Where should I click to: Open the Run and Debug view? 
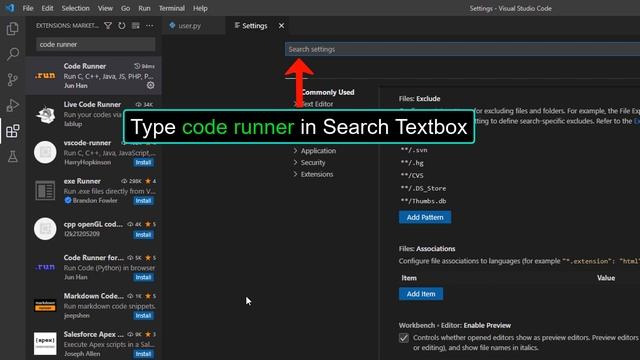click(13, 105)
